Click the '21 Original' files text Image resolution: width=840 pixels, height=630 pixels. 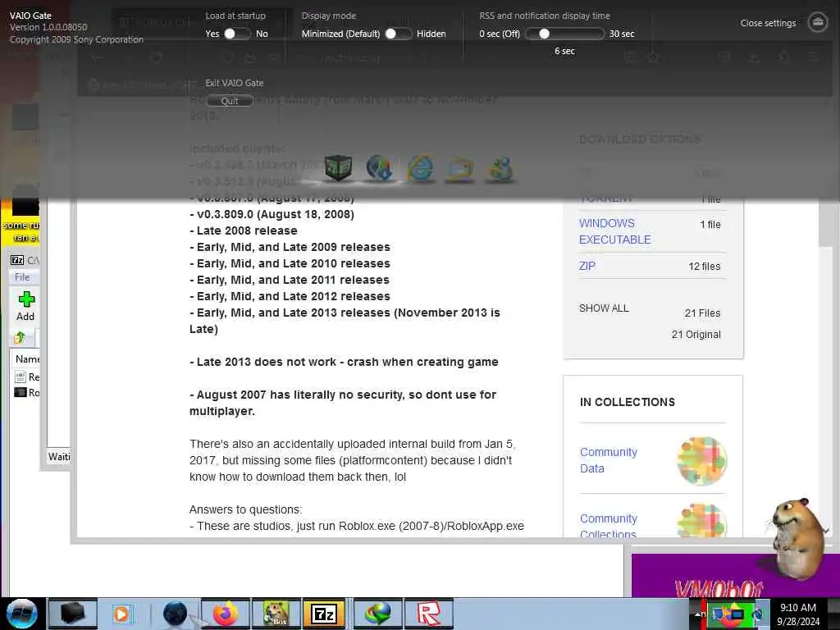(x=696, y=335)
